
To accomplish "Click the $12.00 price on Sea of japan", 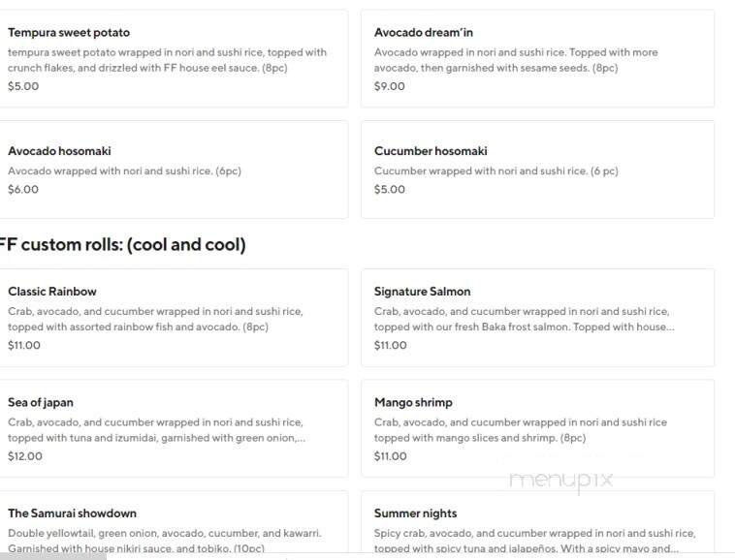I will click(x=25, y=456).
